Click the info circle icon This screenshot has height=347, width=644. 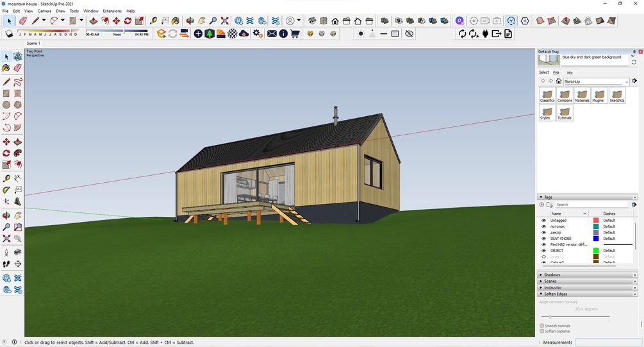point(283,34)
